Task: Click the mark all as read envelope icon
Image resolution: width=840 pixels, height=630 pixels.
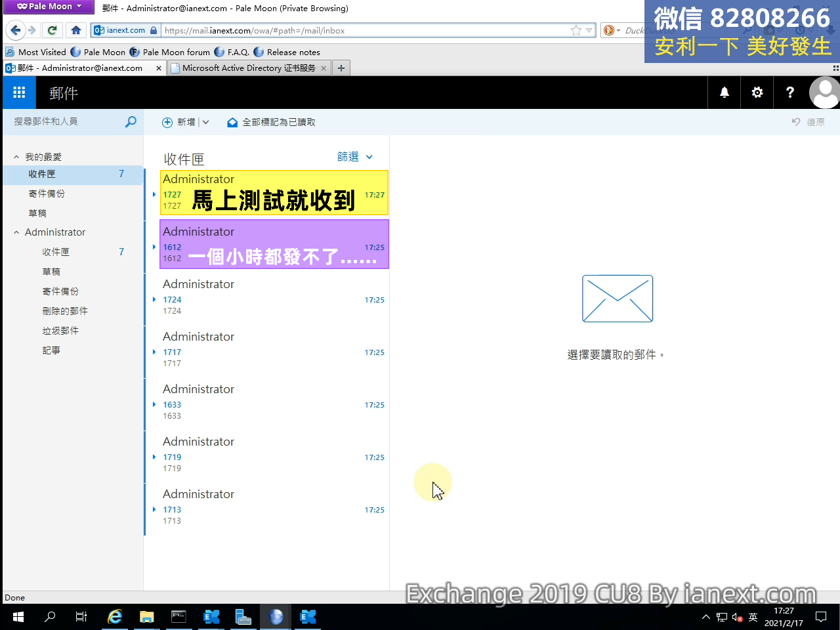Action: tap(232, 122)
